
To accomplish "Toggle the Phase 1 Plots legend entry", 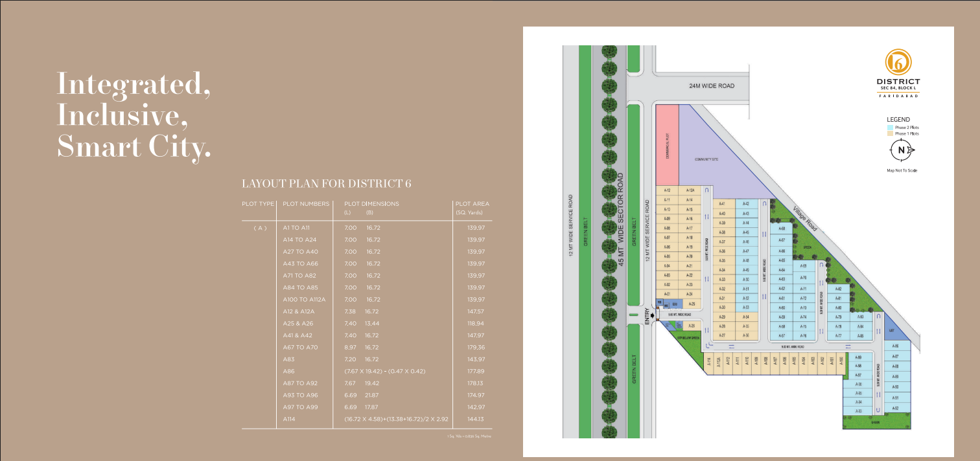I will pos(907,134).
